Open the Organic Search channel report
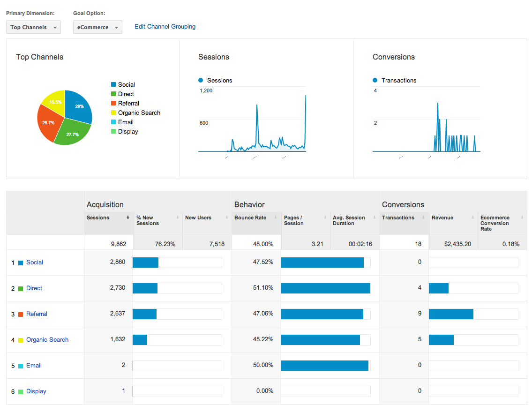This screenshot has width=532, height=413. point(47,339)
